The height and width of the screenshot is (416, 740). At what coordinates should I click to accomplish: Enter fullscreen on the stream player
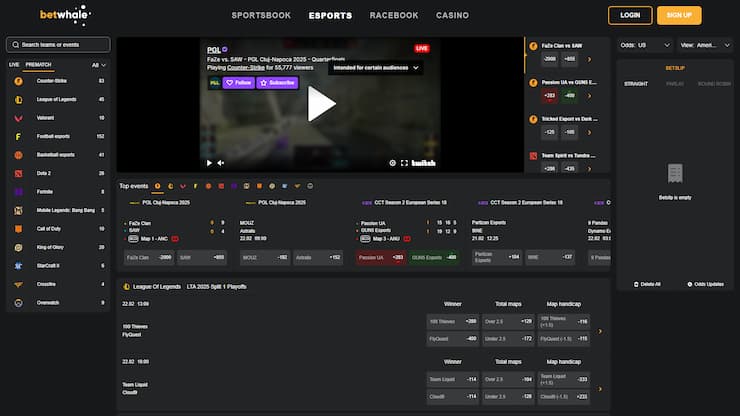404,162
